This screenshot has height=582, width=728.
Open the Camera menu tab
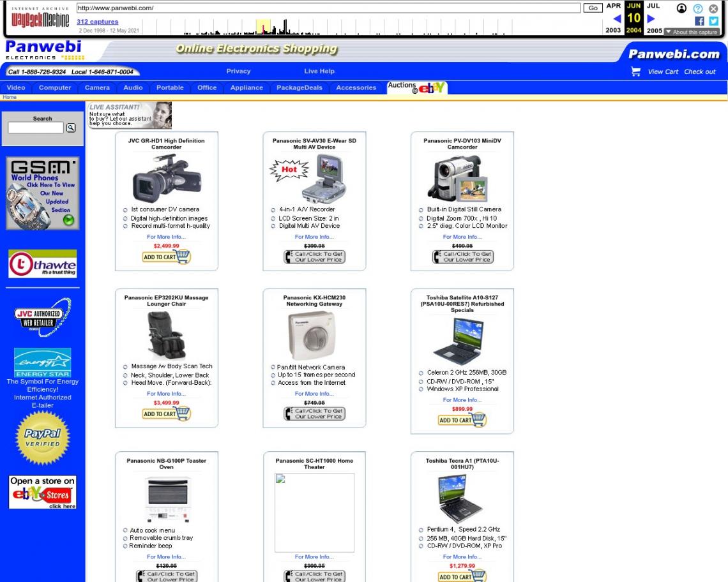click(97, 87)
